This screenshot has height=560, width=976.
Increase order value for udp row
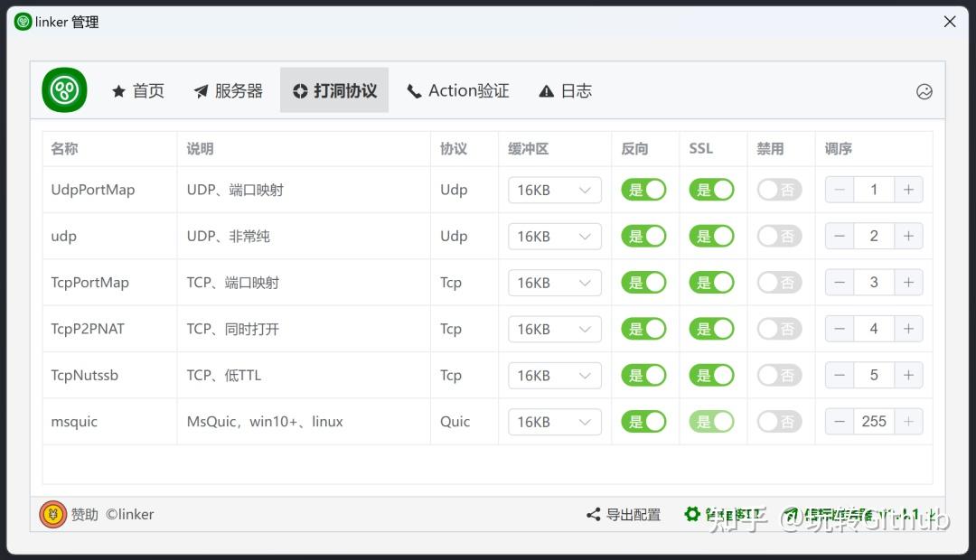[x=908, y=236]
